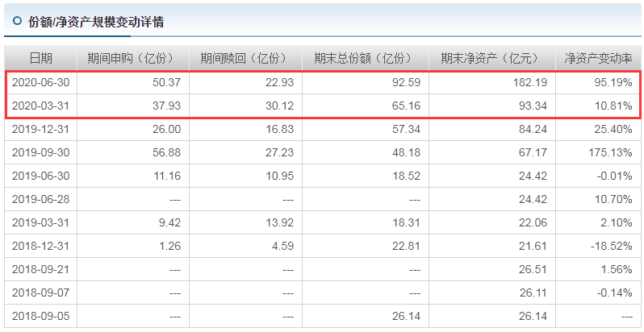Select the 182.19 net asset value cell

point(528,82)
